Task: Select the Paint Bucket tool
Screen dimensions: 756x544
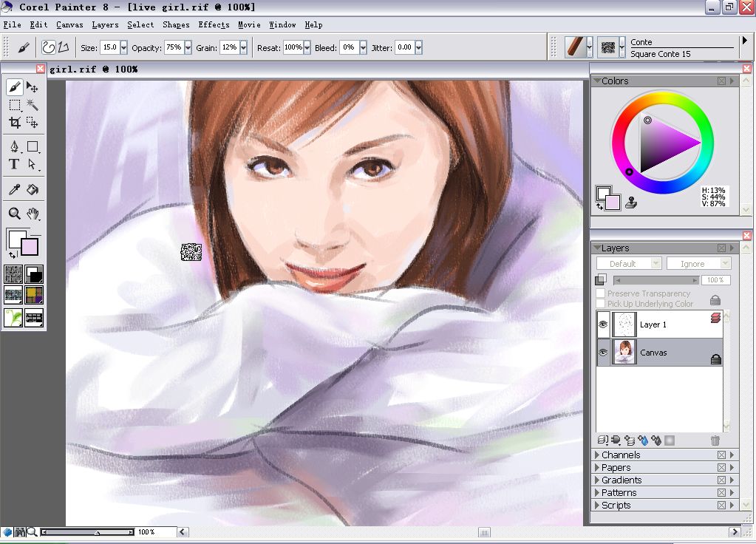Action: (33, 189)
